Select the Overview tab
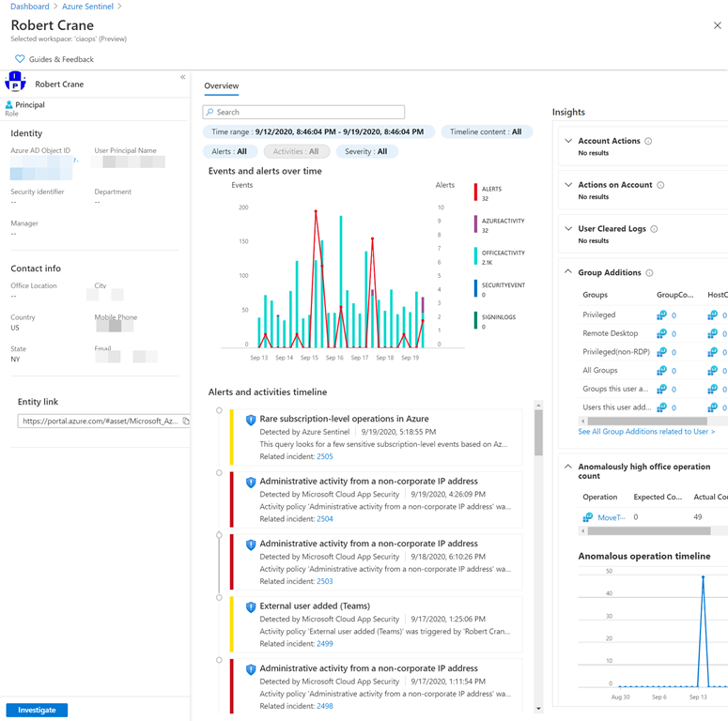This screenshot has width=728, height=721. coord(222,85)
